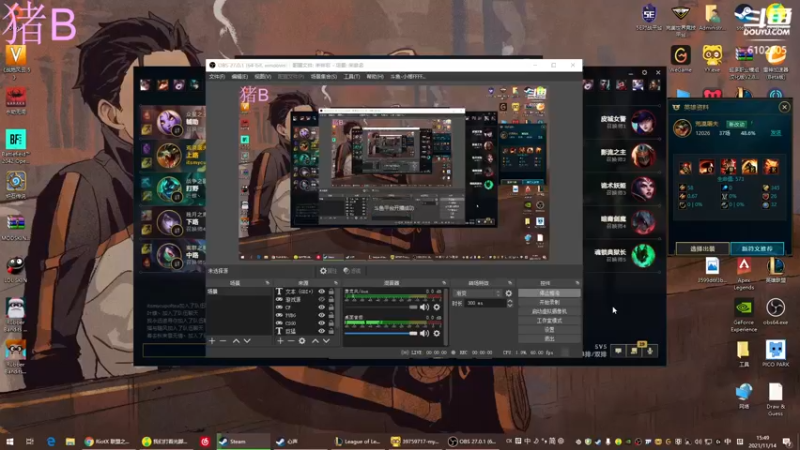Open the 编辑(E) menu in OBS
This screenshot has height=450, width=800.
(239, 77)
